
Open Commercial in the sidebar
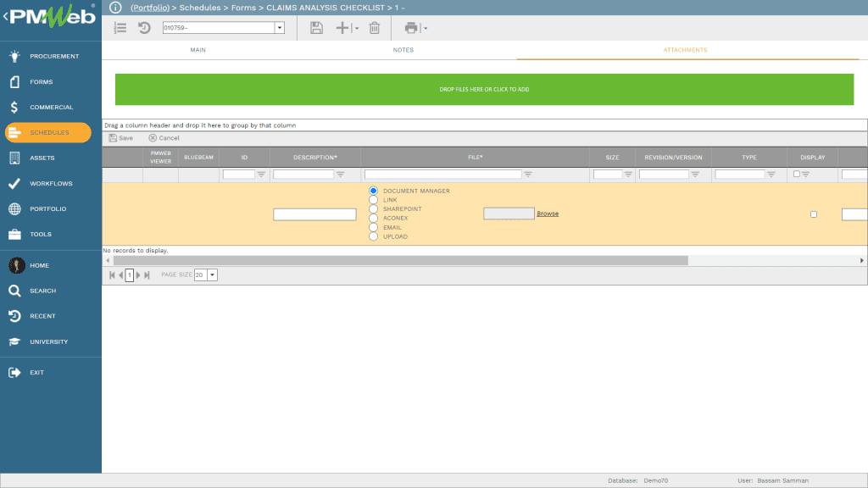pyautogui.click(x=50, y=107)
